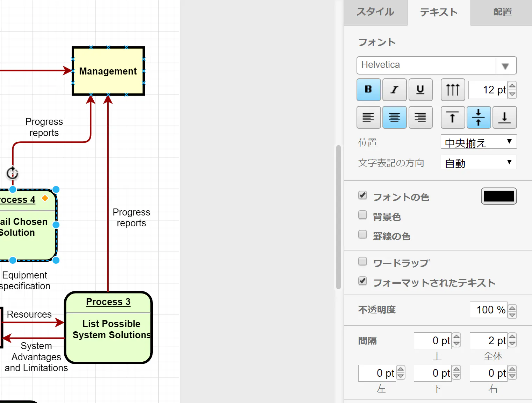This screenshot has width=532, height=403.
Task: Enable the ワードラップ checkbox
Action: coord(363,261)
